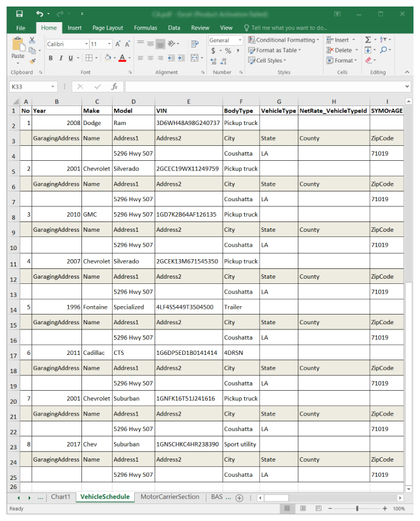Screen dimensions: 420x521
Task: Toggle Align Left for text
Action: coord(141,58)
